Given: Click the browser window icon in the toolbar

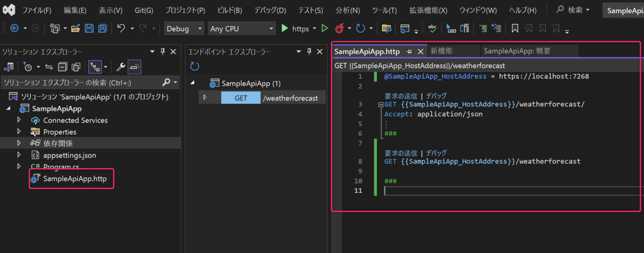Looking at the screenshot, I should click(x=404, y=28).
